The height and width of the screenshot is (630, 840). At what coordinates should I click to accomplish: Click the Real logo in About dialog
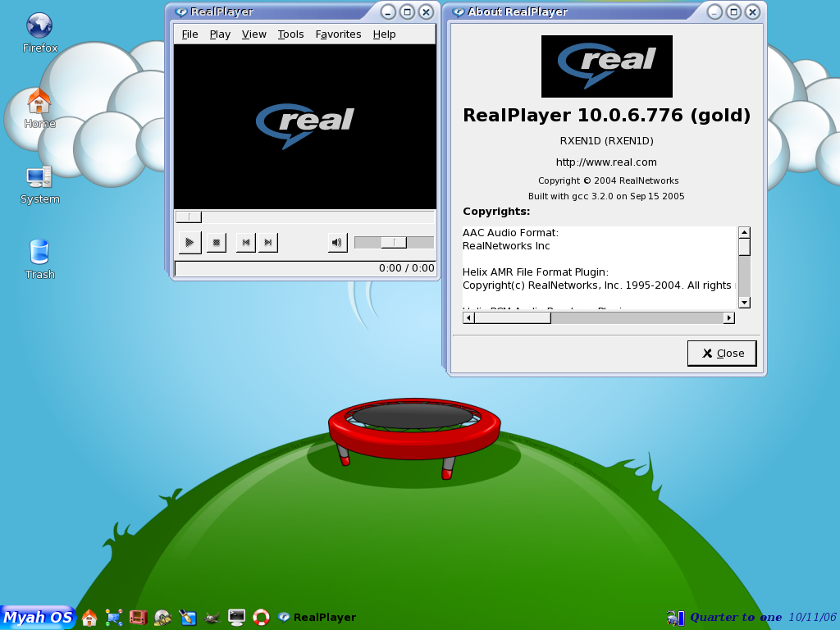pos(606,66)
